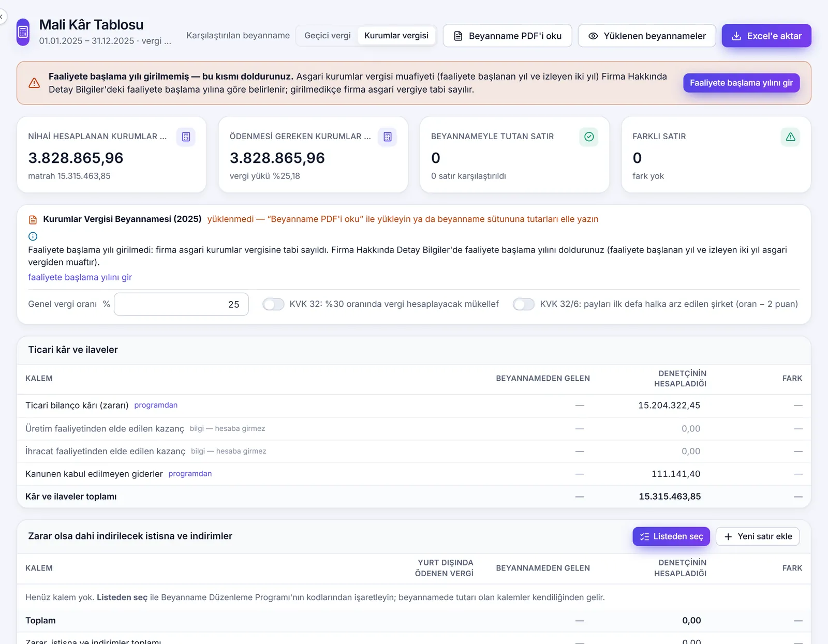Click the warning triangle icon in Farklı Satır card
The width and height of the screenshot is (828, 644).
(x=790, y=137)
